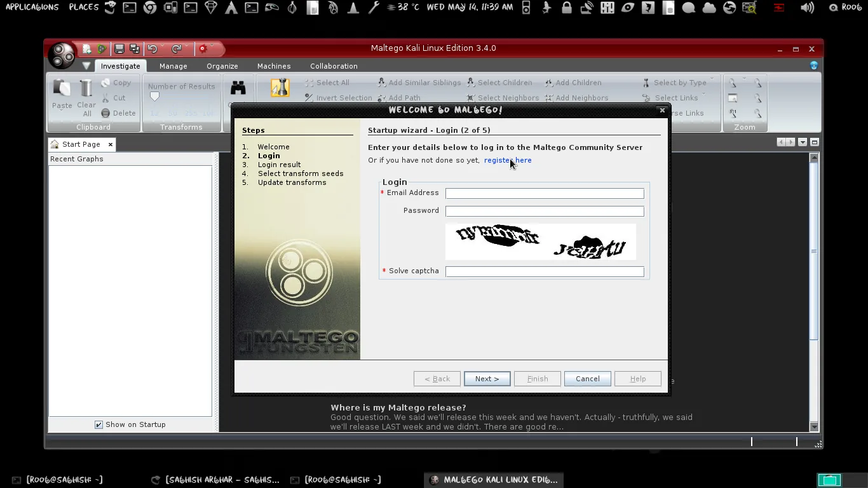The width and height of the screenshot is (868, 488).
Task: Adjust the Number of Results slider handle
Action: [x=154, y=97]
